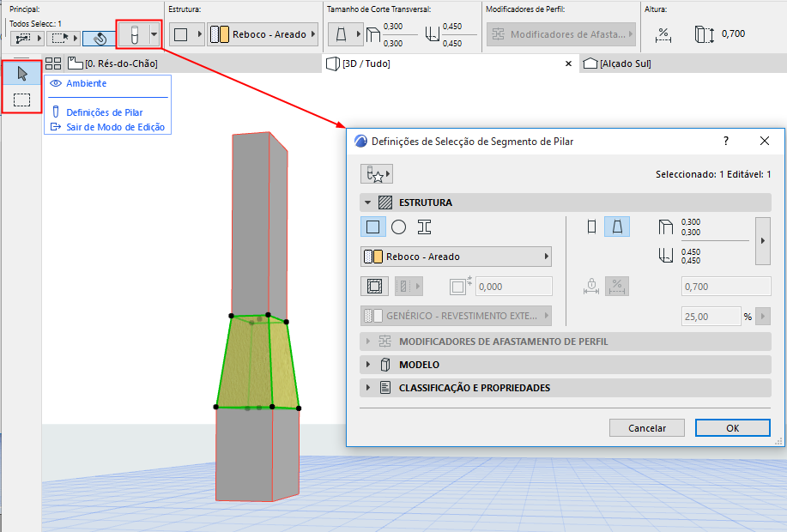Open the Column tool dropdown arrow
The image size is (787, 532).
pos(154,35)
